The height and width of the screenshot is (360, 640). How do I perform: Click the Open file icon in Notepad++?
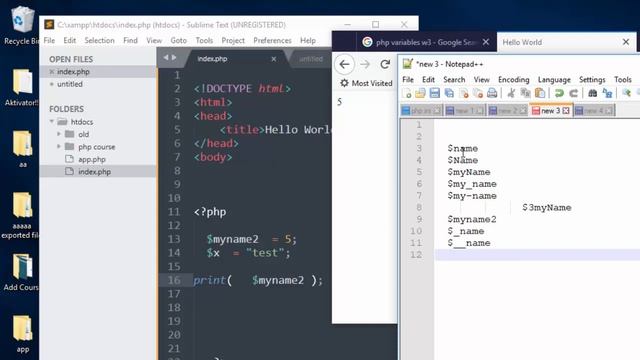[420, 93]
